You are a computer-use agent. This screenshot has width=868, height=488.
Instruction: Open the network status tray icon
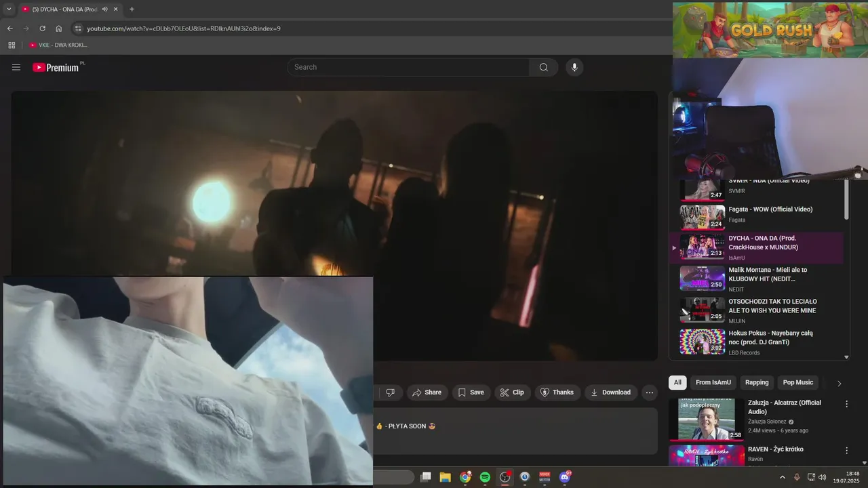point(811,477)
